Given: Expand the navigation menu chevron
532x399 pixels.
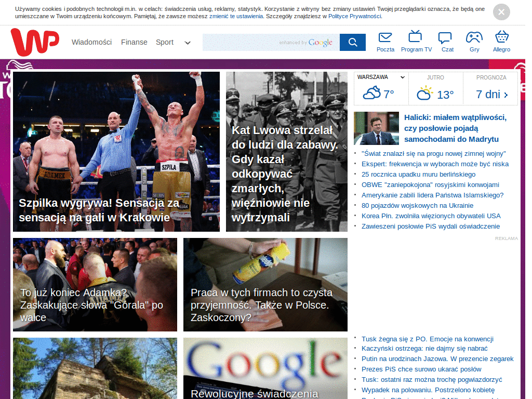Looking at the screenshot, I should pos(188,43).
